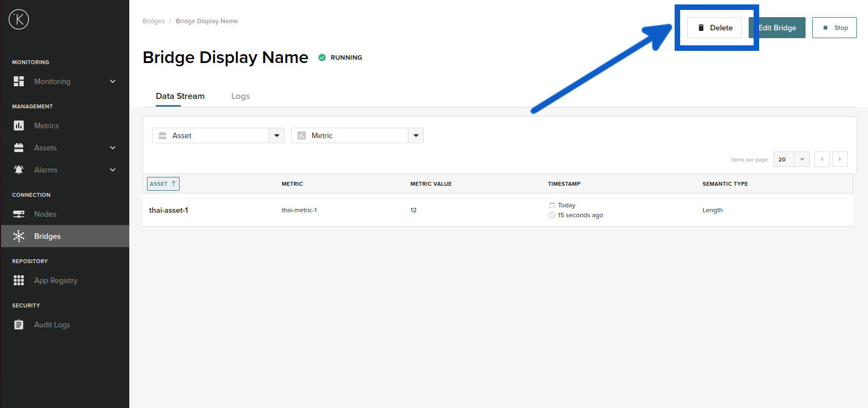This screenshot has width=868, height=408.
Task: Click the Assets briefcase icon
Action: (19, 148)
